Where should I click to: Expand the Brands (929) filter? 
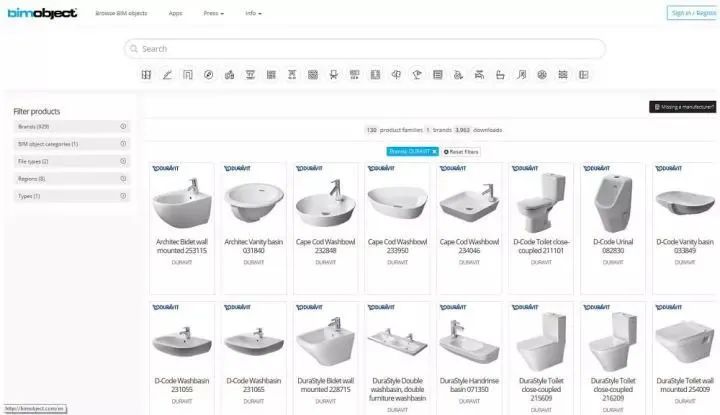[72, 126]
